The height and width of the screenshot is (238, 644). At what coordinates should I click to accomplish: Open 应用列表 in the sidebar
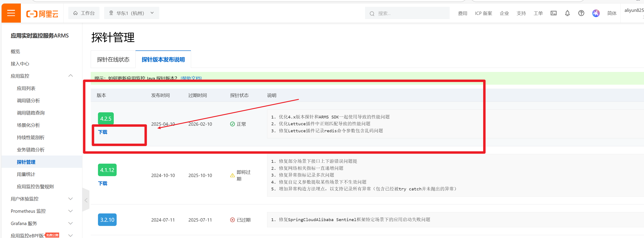[x=26, y=88]
